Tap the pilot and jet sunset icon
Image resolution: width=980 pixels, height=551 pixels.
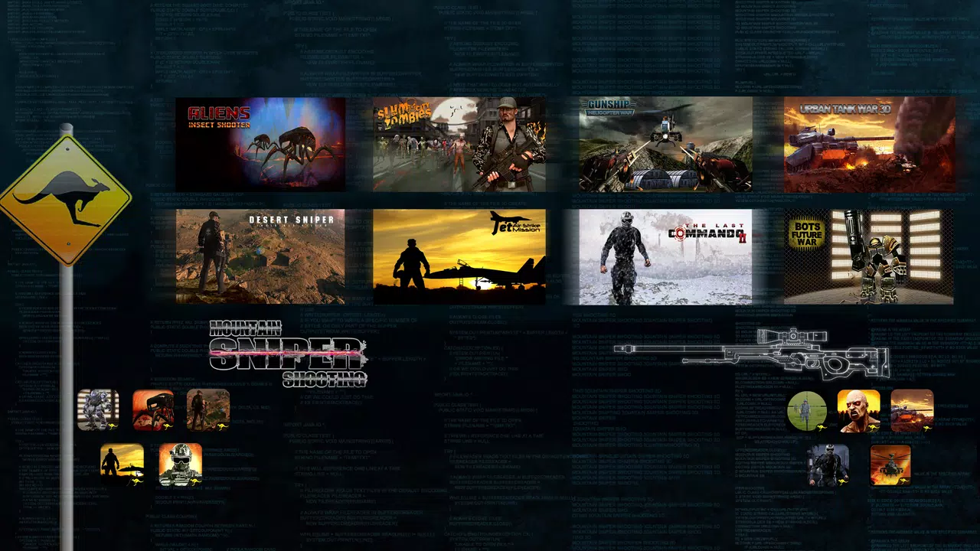pyautogui.click(x=122, y=465)
